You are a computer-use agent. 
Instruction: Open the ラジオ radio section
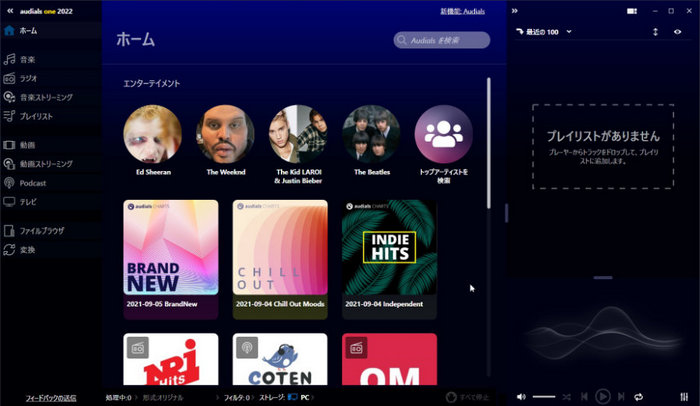50,79
